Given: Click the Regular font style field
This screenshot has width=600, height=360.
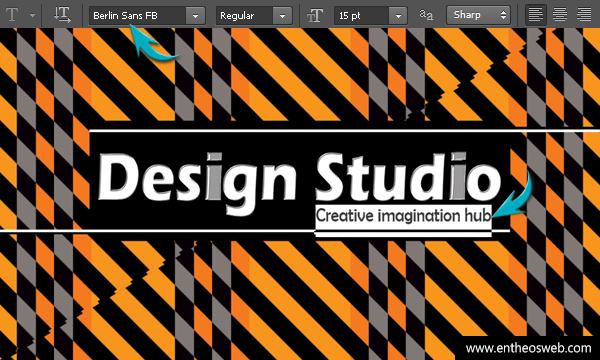Looking at the screenshot, I should 245,16.
